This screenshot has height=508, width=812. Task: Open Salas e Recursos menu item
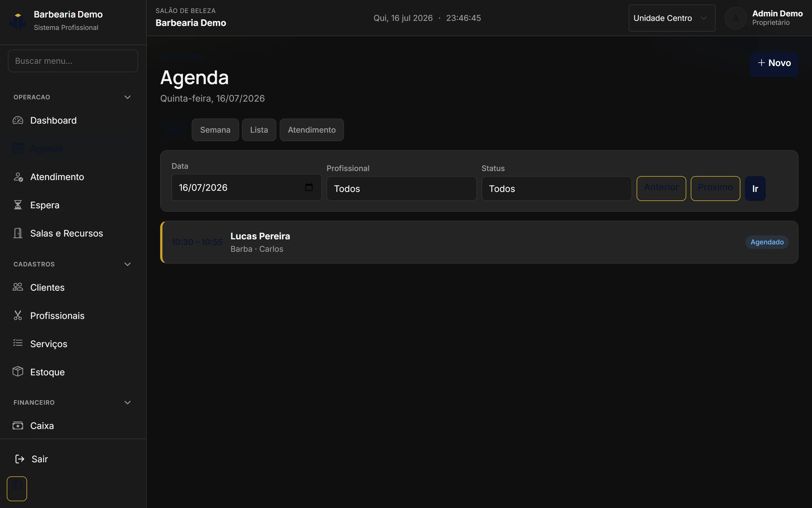coord(73,233)
